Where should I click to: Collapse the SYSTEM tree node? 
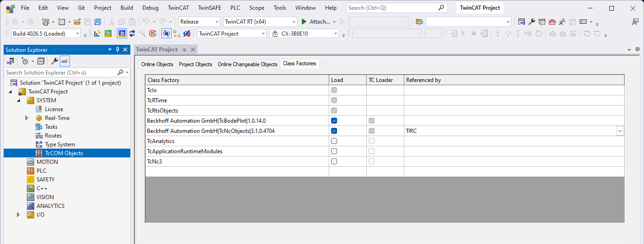[19, 100]
